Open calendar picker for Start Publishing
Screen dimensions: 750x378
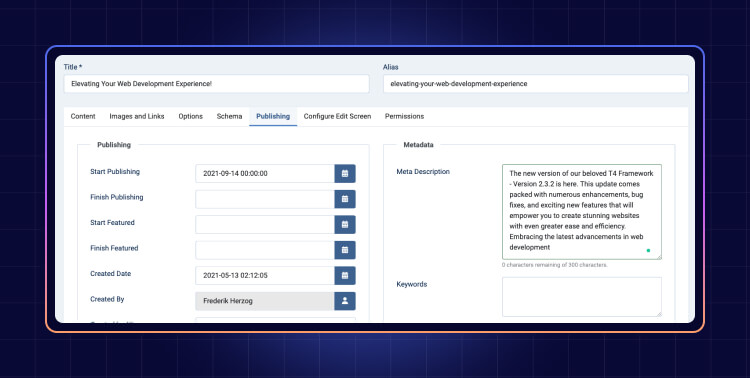click(345, 174)
